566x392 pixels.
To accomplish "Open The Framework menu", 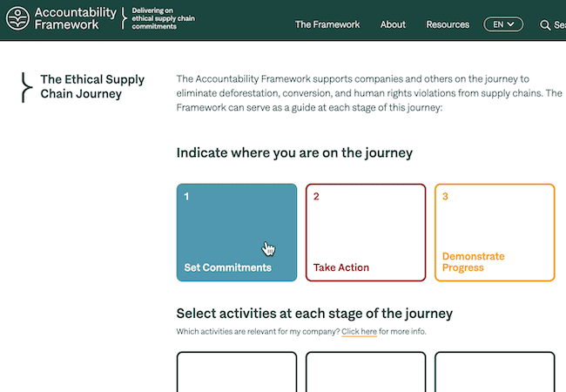I will click(327, 24).
